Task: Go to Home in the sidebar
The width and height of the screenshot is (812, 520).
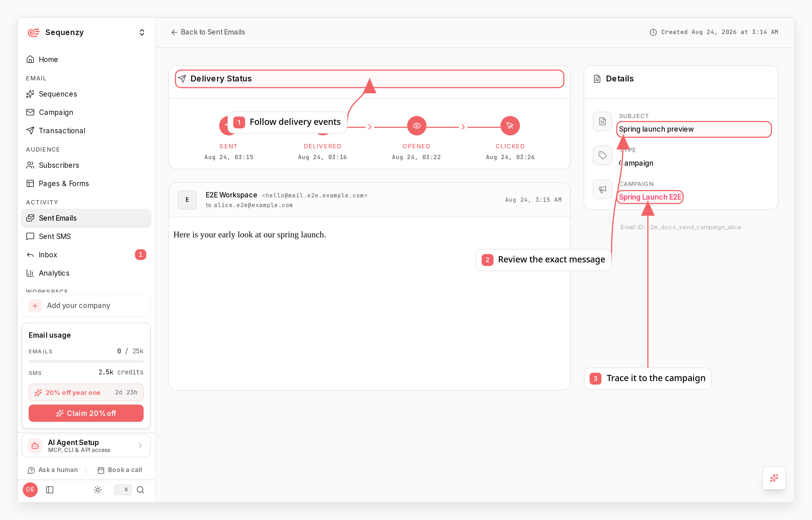Action: (x=86, y=59)
